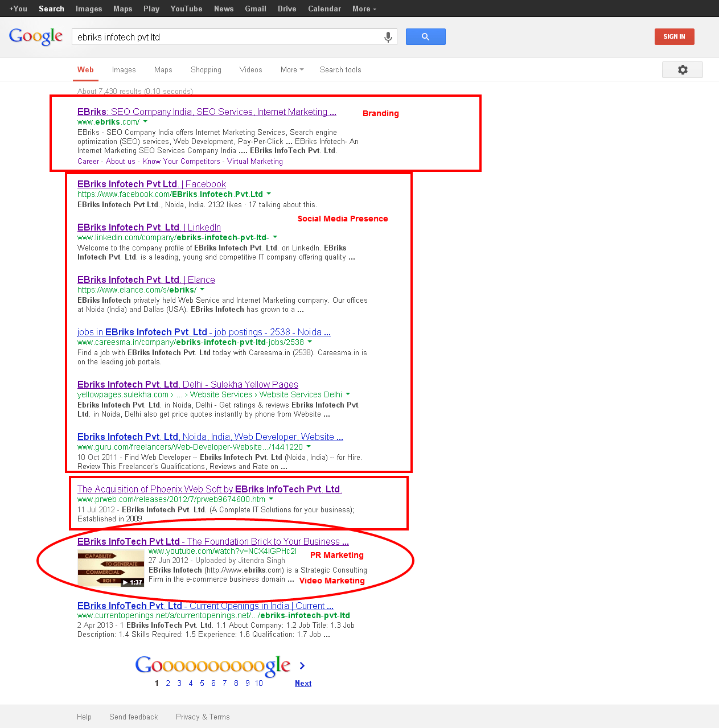Click the Goooooogle pagination logo

point(213,665)
